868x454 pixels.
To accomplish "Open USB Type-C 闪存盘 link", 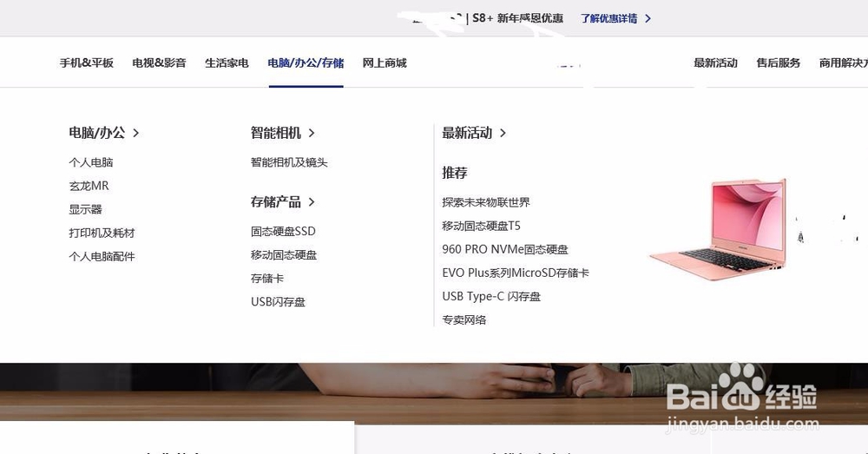I will click(x=491, y=296).
